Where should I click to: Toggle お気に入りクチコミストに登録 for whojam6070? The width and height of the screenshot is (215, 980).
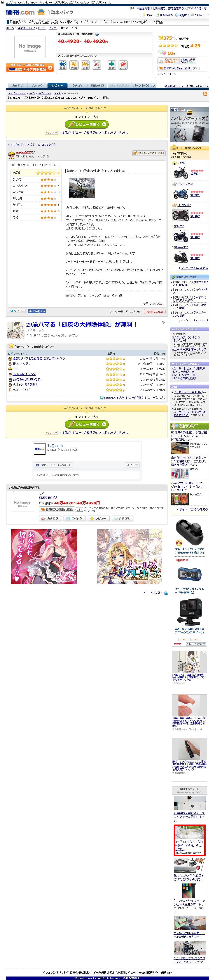[149, 153]
